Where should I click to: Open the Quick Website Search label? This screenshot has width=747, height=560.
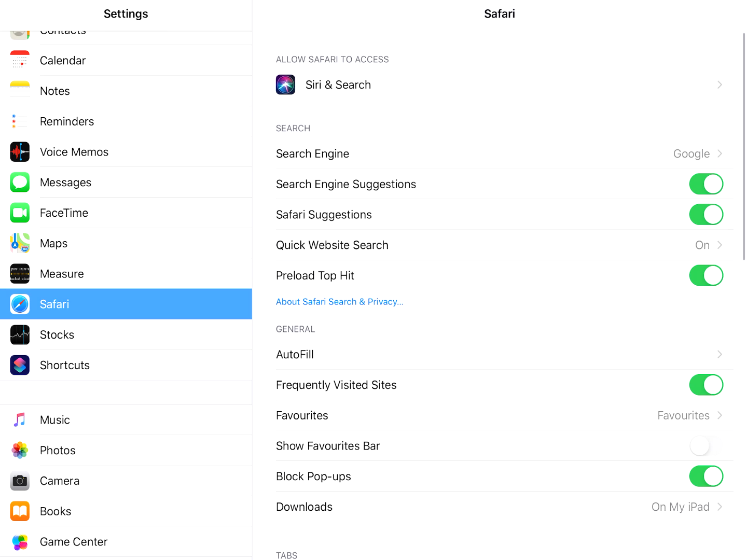coord(332,245)
